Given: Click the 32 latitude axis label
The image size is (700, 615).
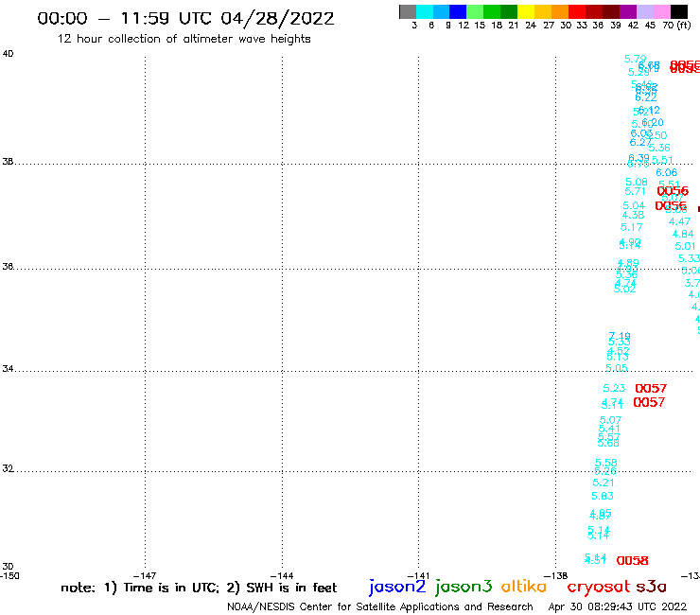Looking at the screenshot, I should (x=8, y=469).
